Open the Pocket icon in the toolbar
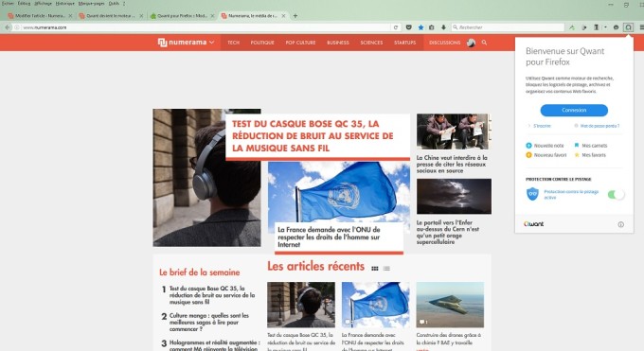 point(409,27)
